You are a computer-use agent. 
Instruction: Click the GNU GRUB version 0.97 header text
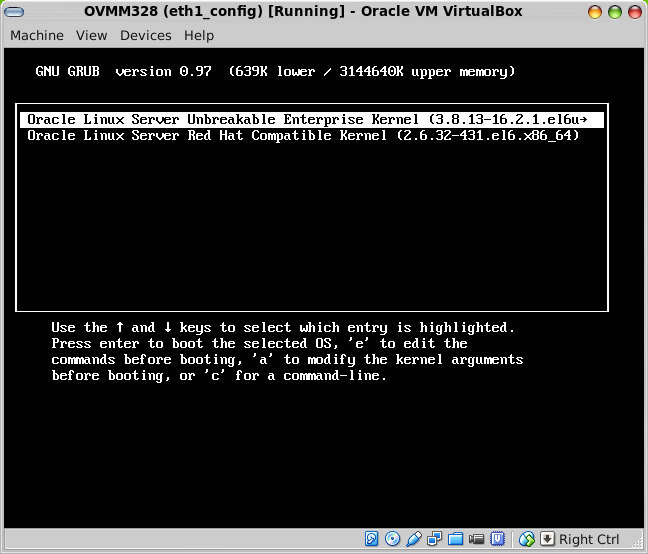coord(123,71)
